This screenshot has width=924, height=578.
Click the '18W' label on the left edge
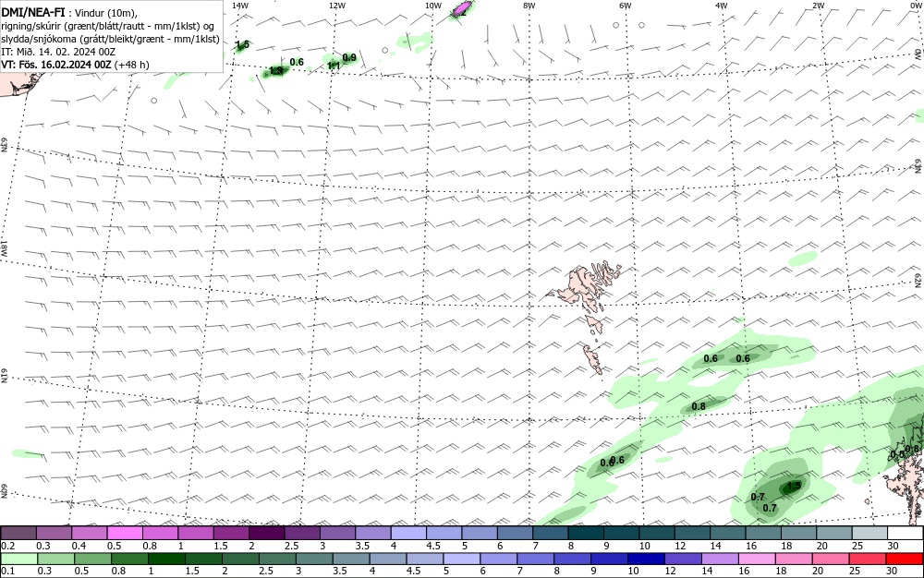pos(4,247)
